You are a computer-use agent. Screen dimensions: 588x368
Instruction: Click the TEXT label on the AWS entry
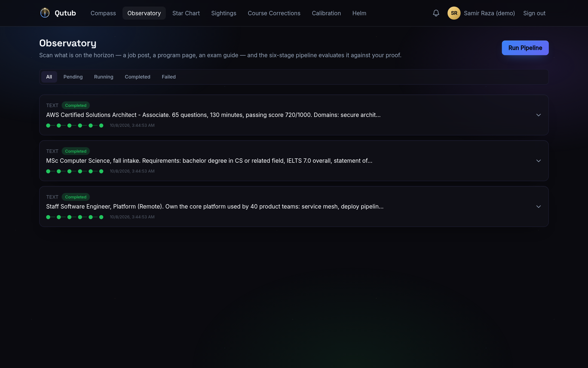[x=52, y=105]
